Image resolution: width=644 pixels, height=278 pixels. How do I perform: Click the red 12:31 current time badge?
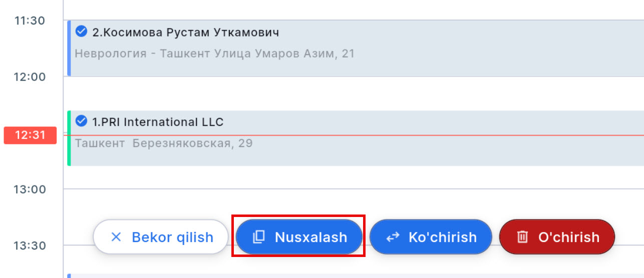coord(30,135)
